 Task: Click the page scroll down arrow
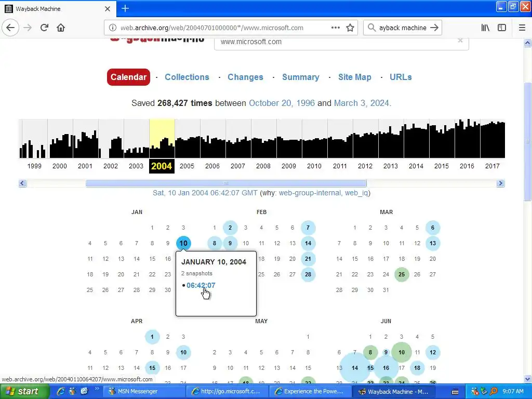[x=528, y=379]
